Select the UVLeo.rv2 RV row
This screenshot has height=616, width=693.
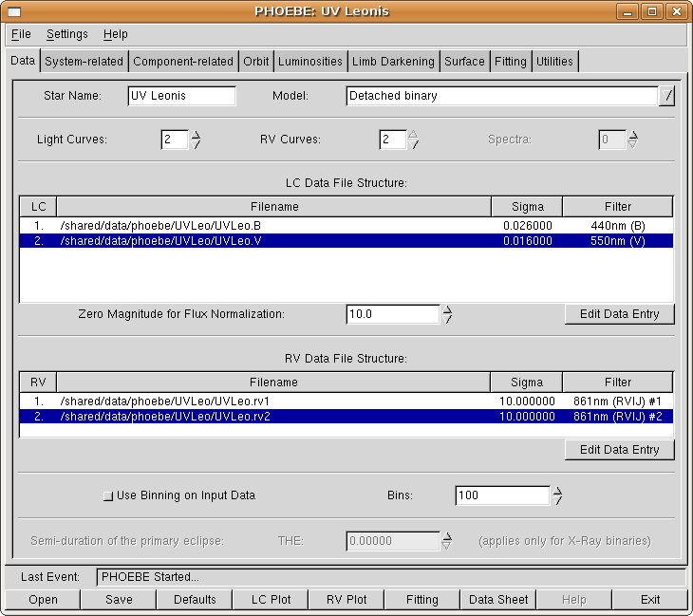[x=346, y=417]
